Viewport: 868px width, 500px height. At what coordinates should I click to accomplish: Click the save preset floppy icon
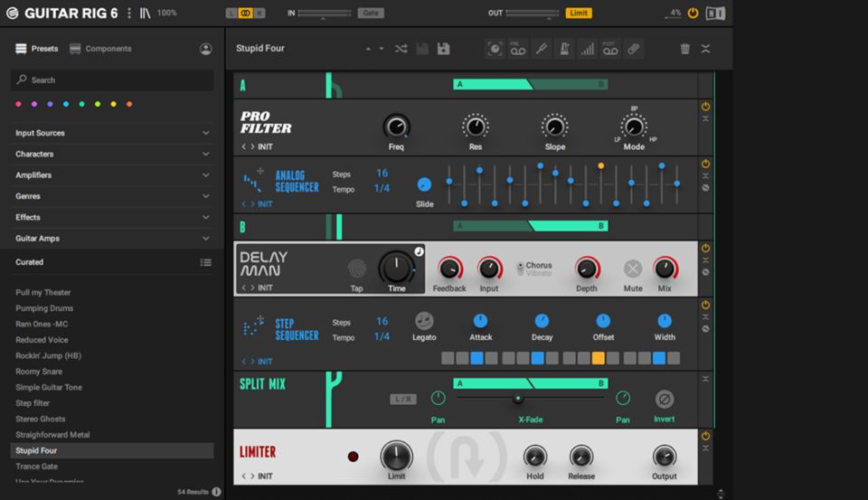[x=443, y=49]
